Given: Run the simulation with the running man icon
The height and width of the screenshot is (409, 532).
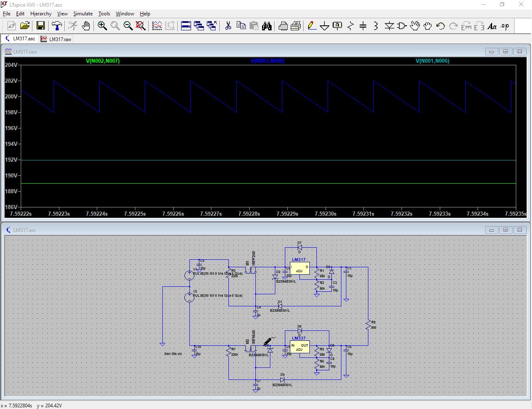Looking at the screenshot, I should pos(73,26).
